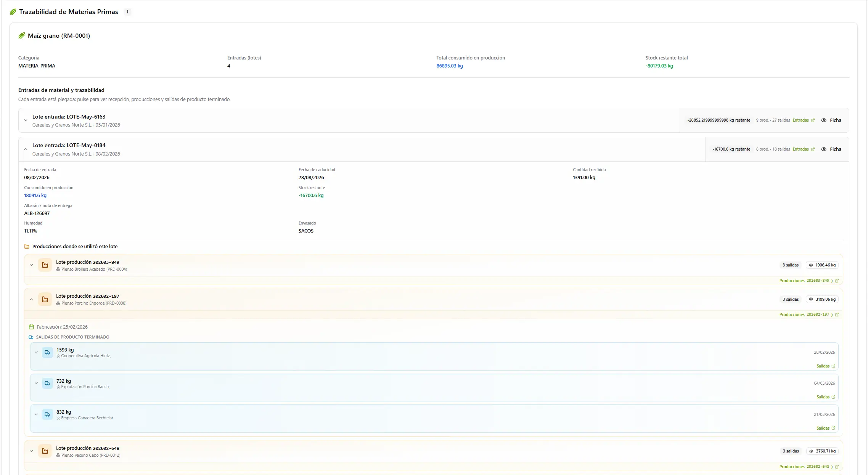
Task: Expand entry lot LOTE-May-6163
Action: click(26, 120)
